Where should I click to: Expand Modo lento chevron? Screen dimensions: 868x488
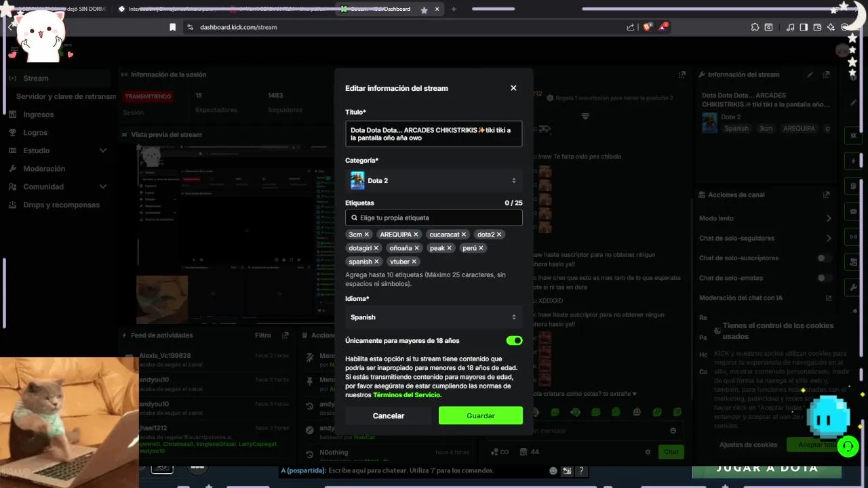(829, 218)
